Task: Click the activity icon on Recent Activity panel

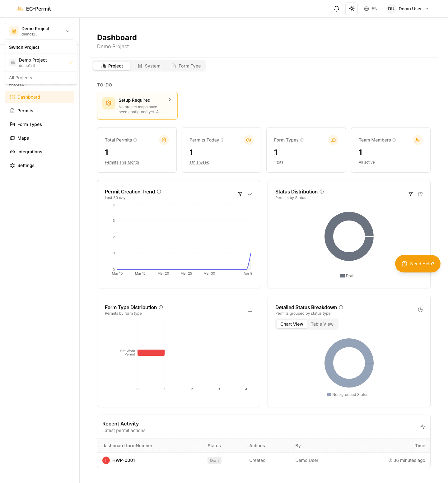Action: (422, 427)
